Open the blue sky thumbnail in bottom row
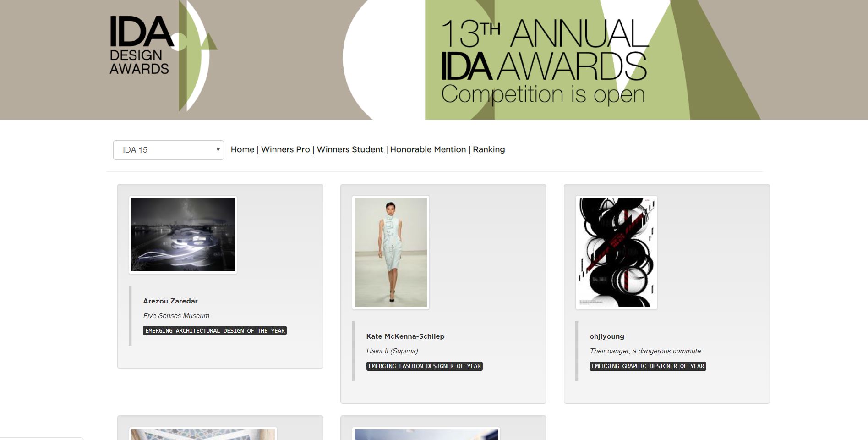The height and width of the screenshot is (440, 868). 426,434
